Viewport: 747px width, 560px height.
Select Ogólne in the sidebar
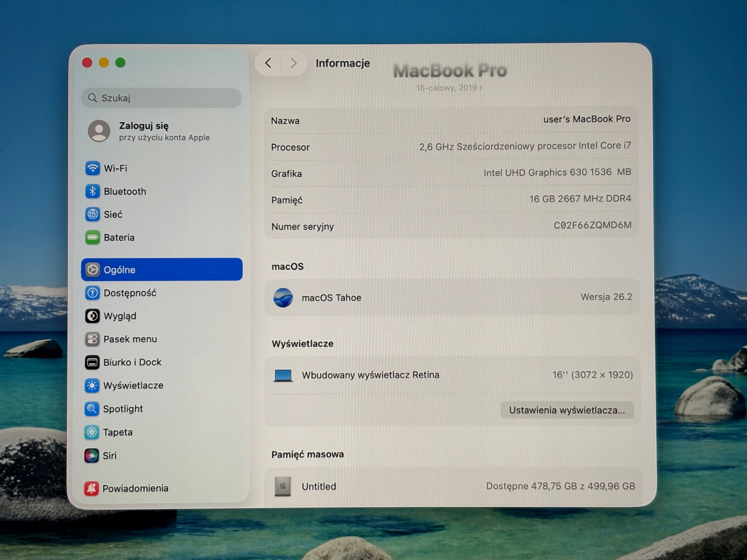(x=162, y=269)
